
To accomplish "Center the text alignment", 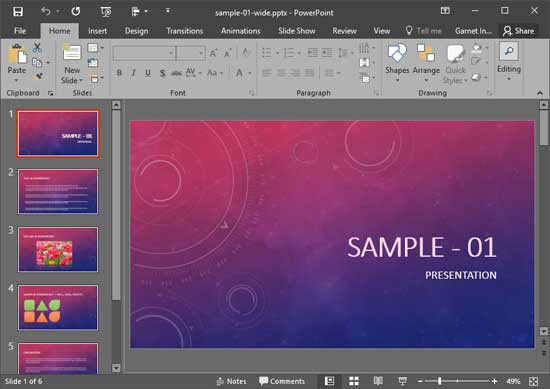I will [x=281, y=73].
